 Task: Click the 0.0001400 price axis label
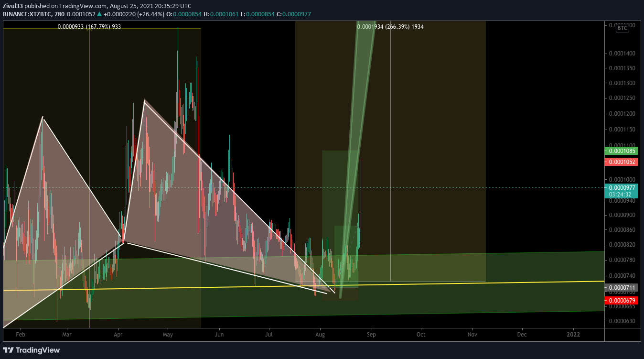622,54
